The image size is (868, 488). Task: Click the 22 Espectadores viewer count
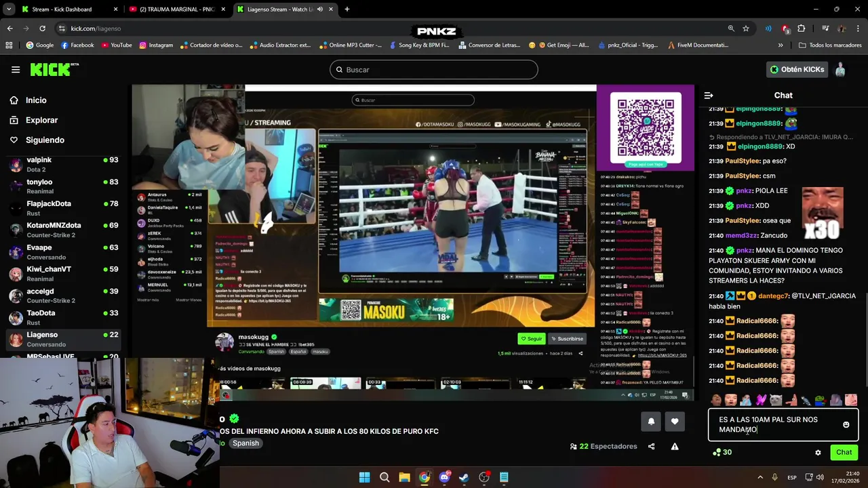(604, 447)
